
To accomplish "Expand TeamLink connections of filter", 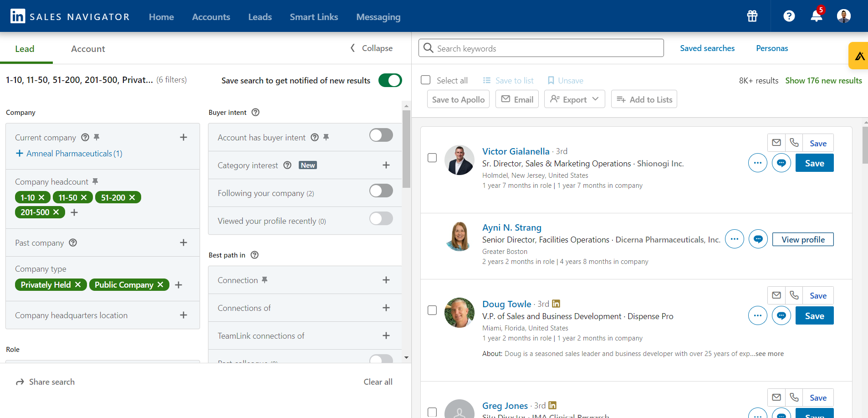I will [x=386, y=335].
